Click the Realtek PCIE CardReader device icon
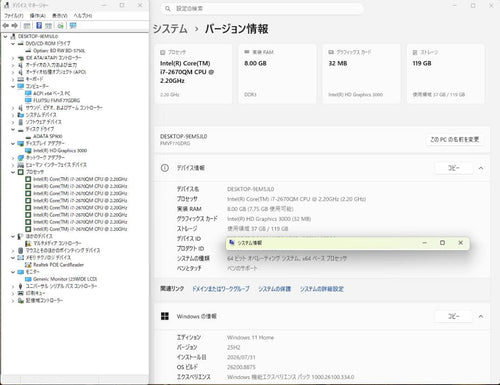The width and height of the screenshot is (500, 385). 28,265
